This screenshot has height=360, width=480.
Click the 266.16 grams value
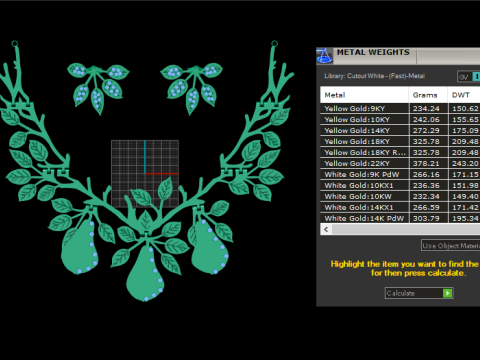click(x=426, y=174)
